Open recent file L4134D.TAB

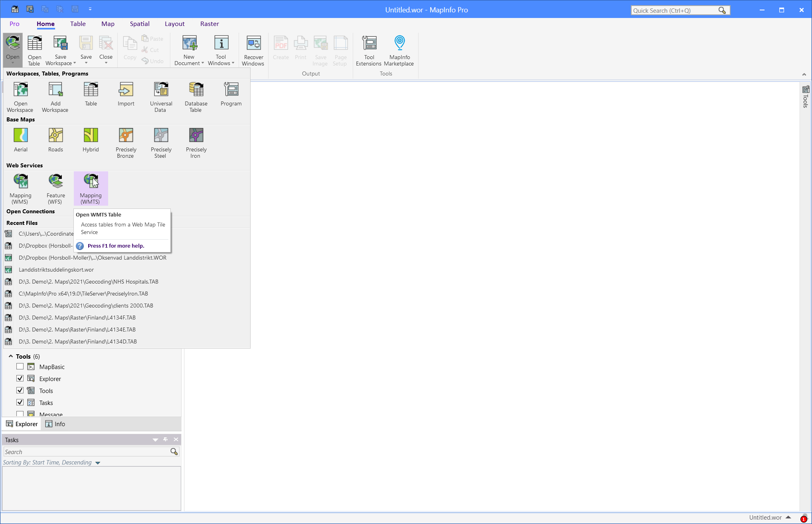click(x=77, y=341)
